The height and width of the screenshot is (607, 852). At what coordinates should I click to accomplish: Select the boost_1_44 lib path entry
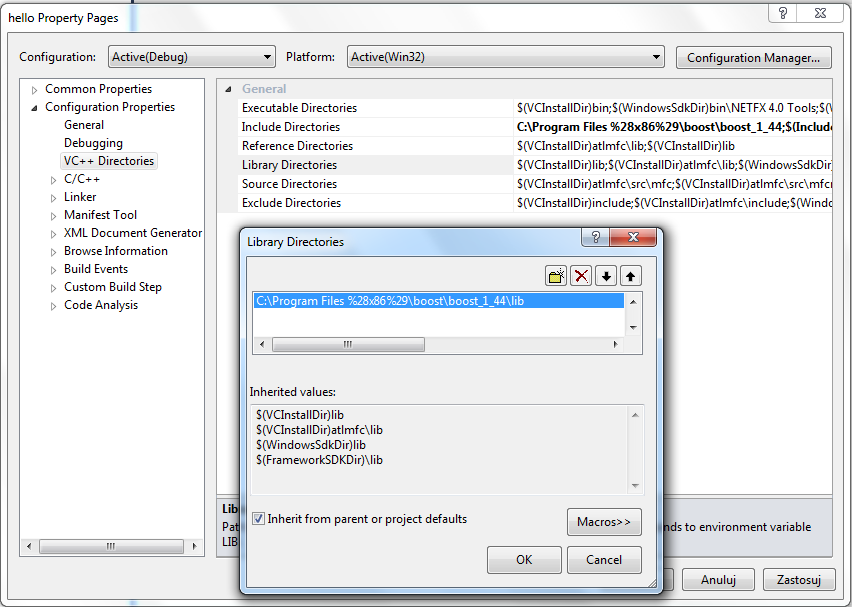[x=390, y=301]
